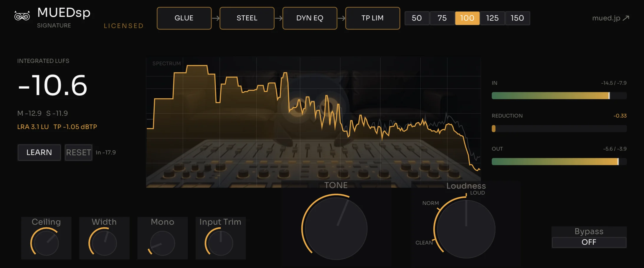
Task: Click the '-0.33' reduction value
Action: 620,116
